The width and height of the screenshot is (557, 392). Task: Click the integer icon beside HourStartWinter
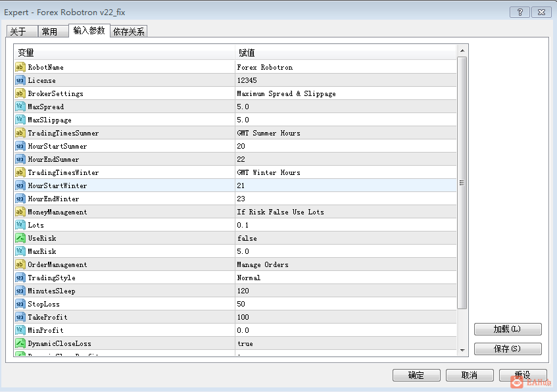click(x=20, y=185)
